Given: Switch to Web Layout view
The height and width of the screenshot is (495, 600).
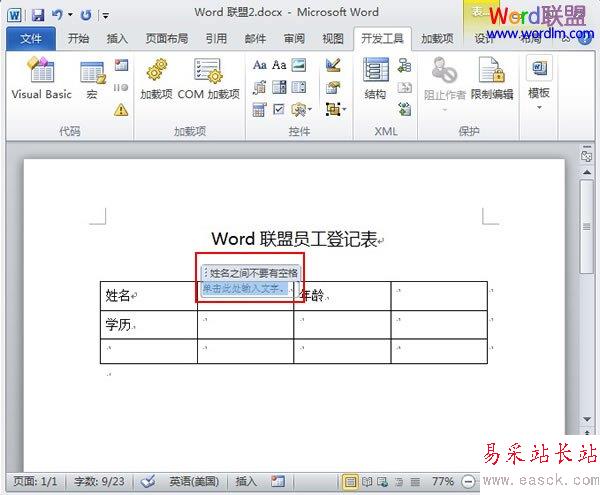Looking at the screenshot, I should 383,482.
